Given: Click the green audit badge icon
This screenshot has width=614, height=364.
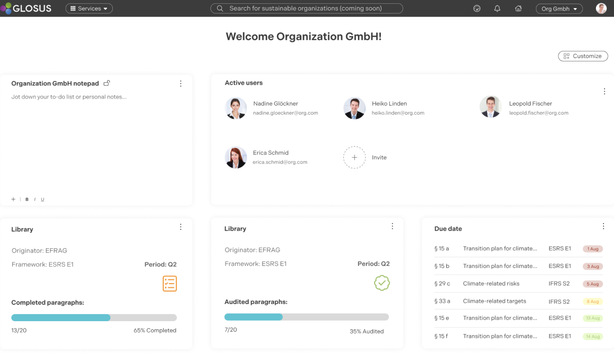Looking at the screenshot, I should click(382, 283).
